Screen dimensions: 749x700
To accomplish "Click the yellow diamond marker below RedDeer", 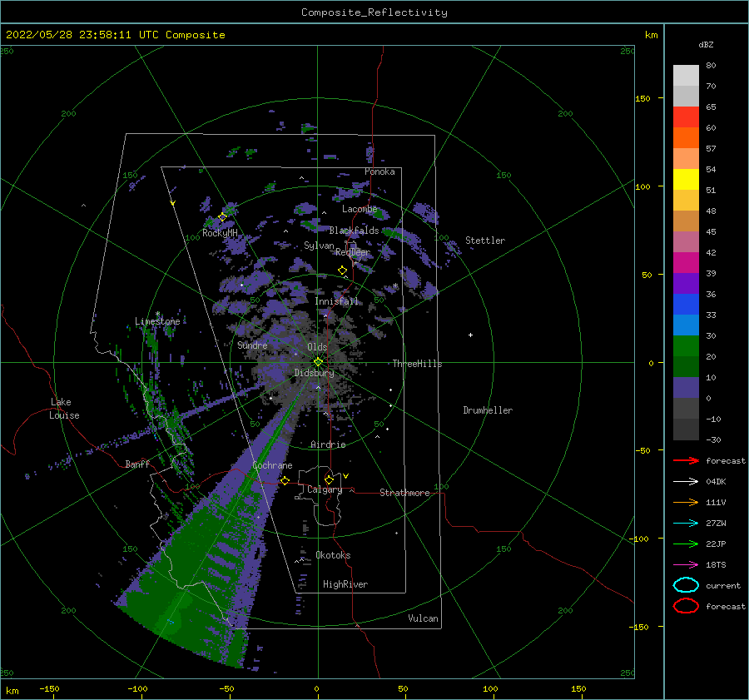I will (343, 271).
